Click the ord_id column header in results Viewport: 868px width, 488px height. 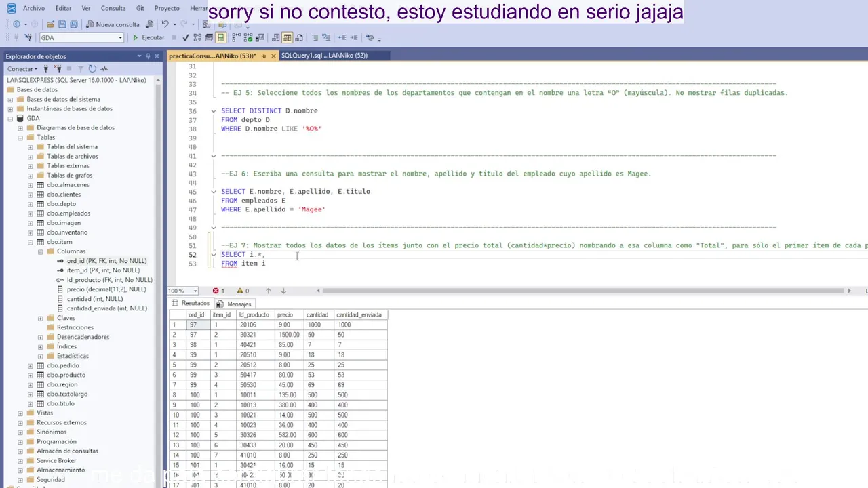pos(197,314)
